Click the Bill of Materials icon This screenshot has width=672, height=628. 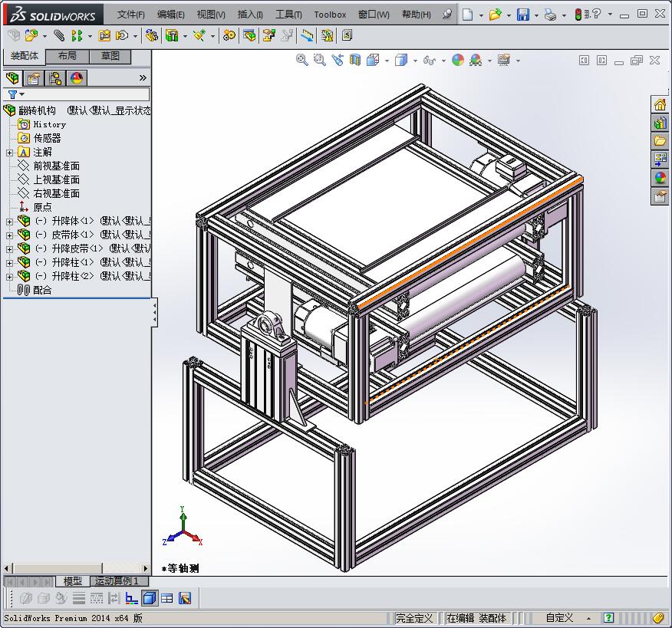point(249,35)
